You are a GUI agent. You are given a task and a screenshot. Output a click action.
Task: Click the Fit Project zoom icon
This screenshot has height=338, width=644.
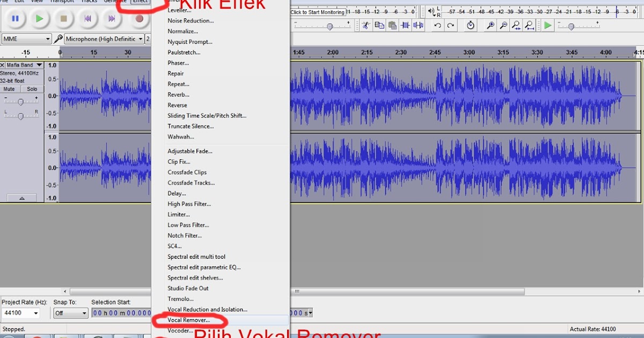coord(529,25)
